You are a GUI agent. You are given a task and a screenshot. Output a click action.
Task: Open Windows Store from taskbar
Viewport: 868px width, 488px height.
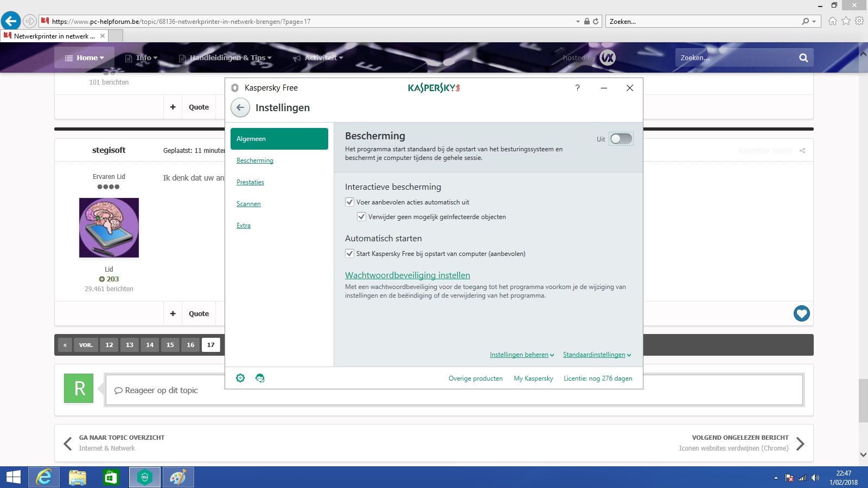[x=111, y=477]
